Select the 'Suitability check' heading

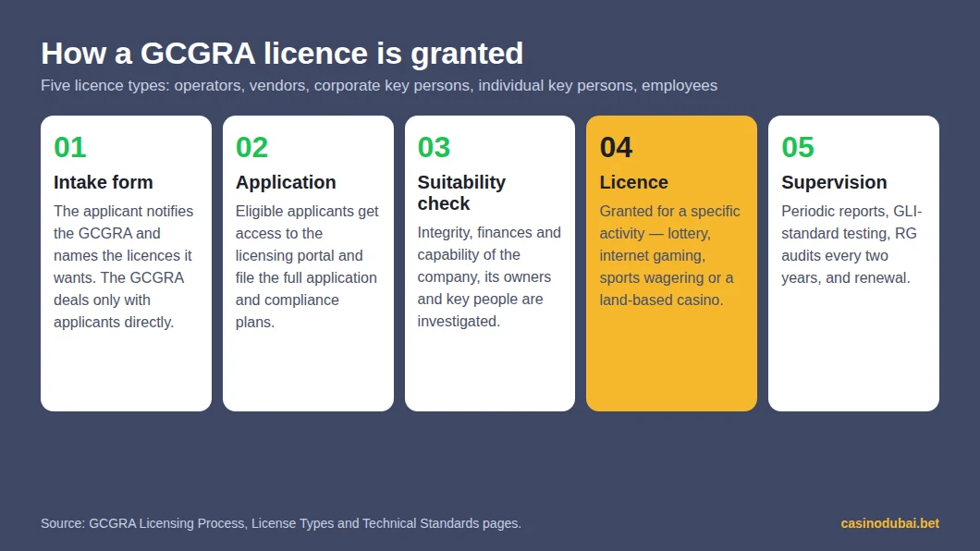[x=461, y=193]
